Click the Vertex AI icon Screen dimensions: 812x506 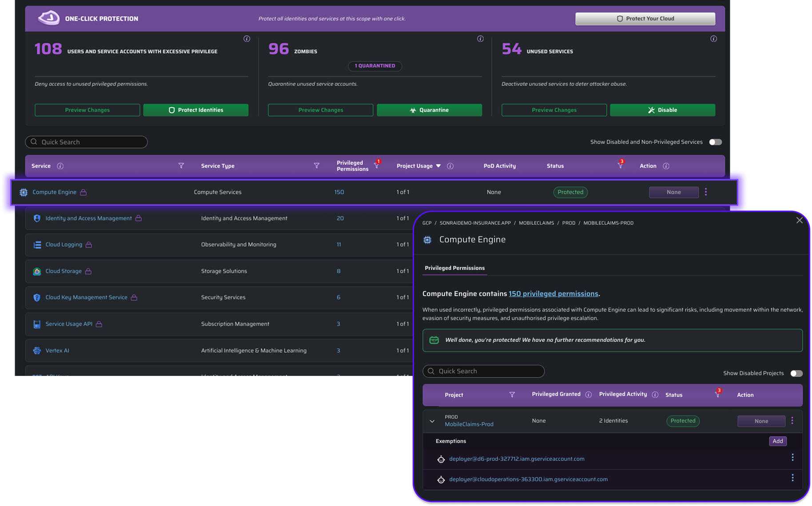pos(37,351)
